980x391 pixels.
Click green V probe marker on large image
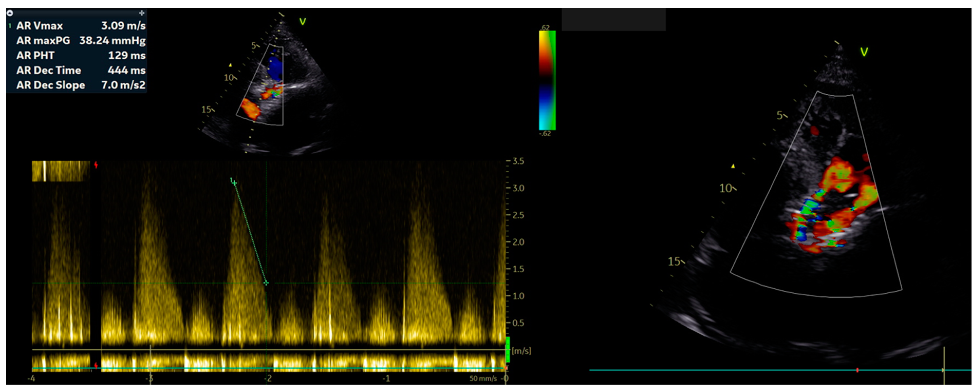click(x=864, y=52)
